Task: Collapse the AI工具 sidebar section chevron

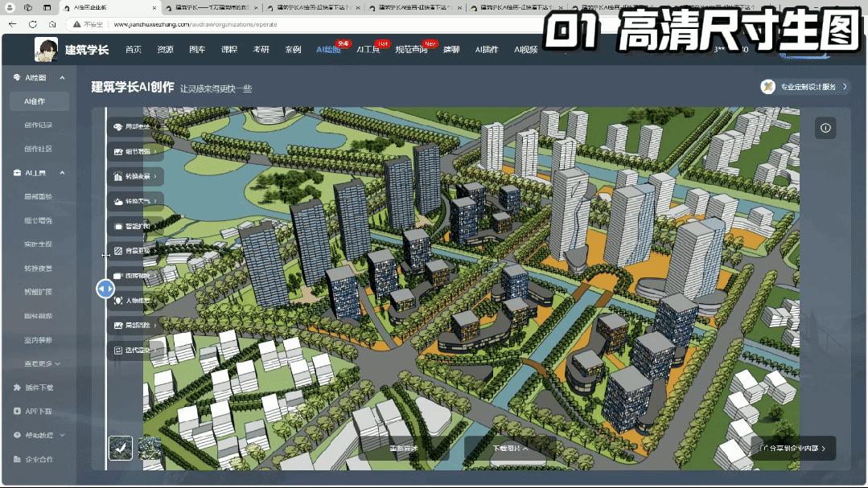Action: (x=62, y=173)
